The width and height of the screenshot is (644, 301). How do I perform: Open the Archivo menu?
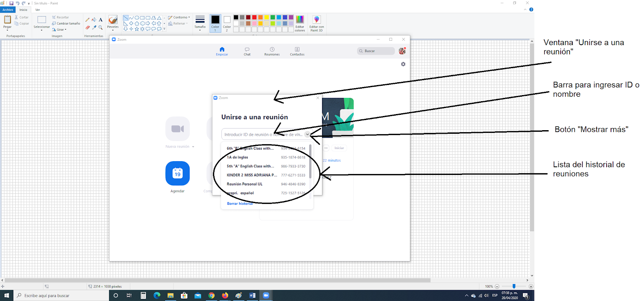click(x=8, y=10)
